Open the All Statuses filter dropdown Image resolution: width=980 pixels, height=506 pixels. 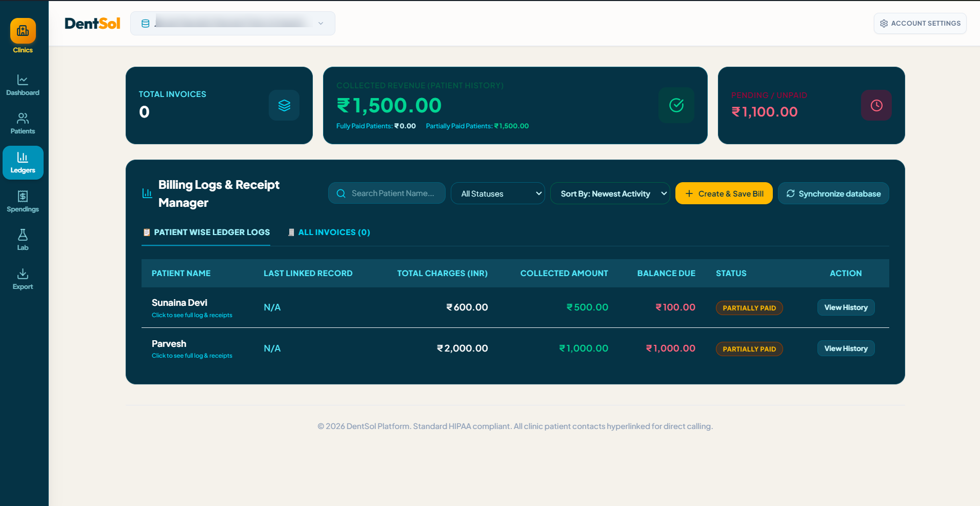[498, 193]
